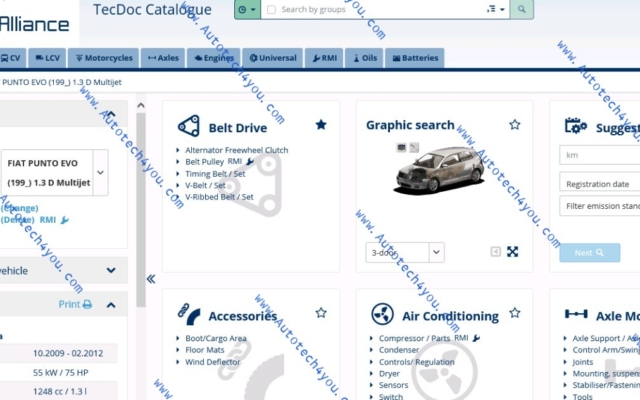Collapse the sidebar with double-arrow icon
The width and height of the screenshot is (640, 400).
click(x=151, y=279)
